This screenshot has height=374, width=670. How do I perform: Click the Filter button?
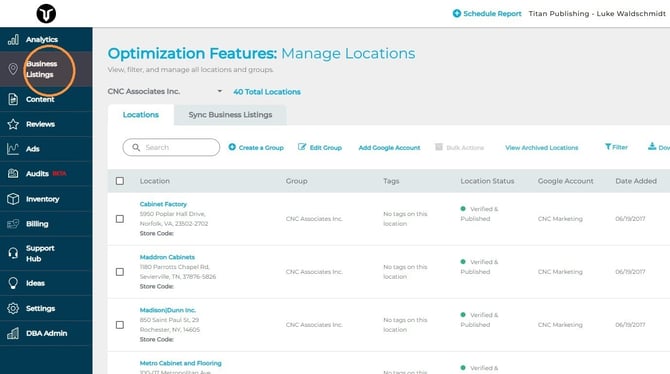click(616, 147)
